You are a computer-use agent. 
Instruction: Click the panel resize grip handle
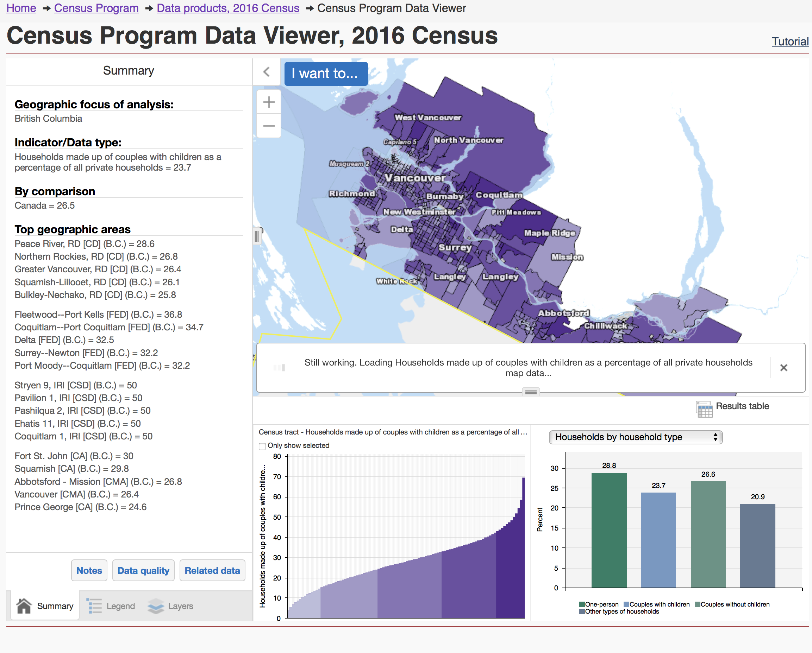257,236
